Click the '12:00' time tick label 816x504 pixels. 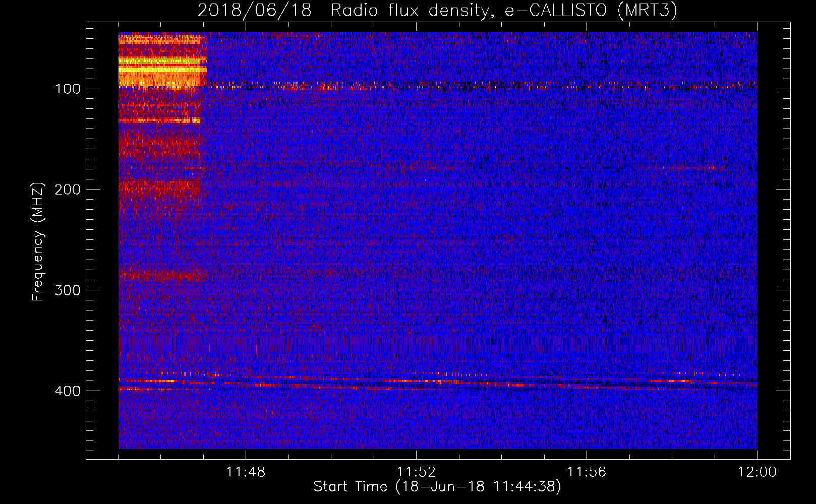click(x=757, y=472)
